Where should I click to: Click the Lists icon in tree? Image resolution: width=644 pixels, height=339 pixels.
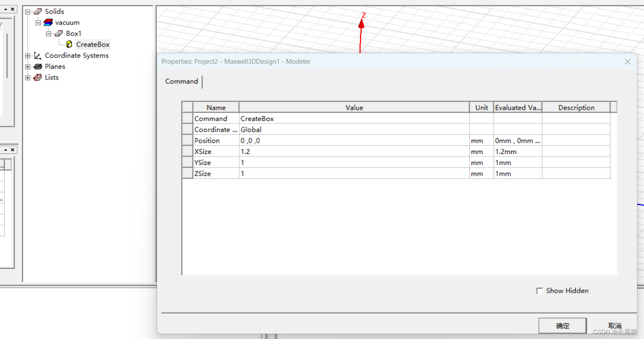click(x=38, y=77)
